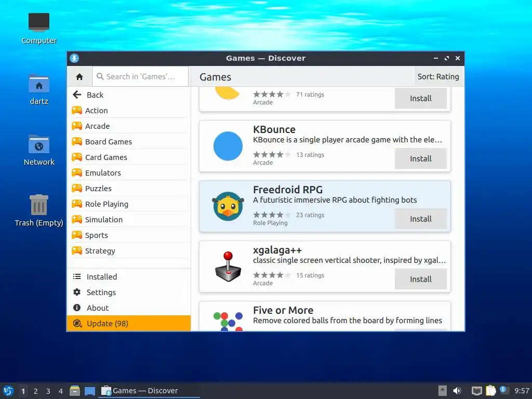The width and height of the screenshot is (532, 399).
Task: Click the Five or More balls icon
Action: [x=228, y=321]
